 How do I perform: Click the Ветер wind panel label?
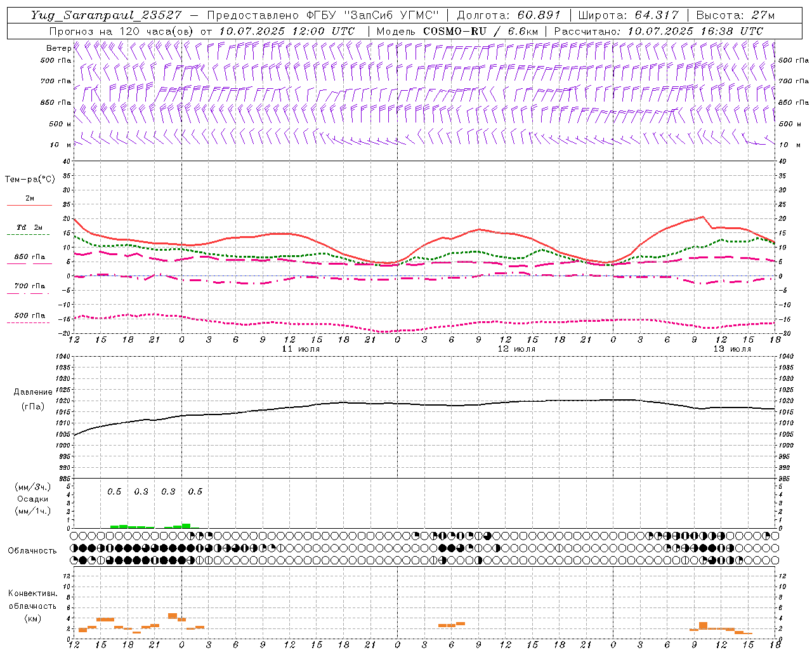[x=58, y=48]
